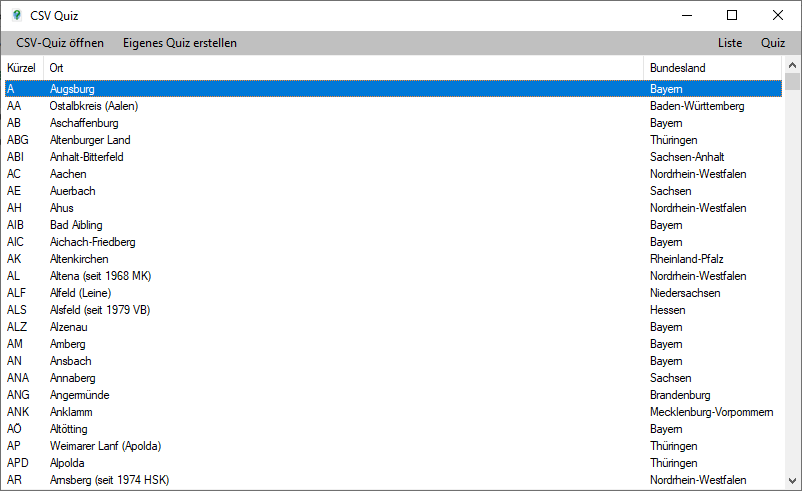This screenshot has width=802, height=491.
Task: Click the scrollbar up arrow
Action: coord(792,66)
